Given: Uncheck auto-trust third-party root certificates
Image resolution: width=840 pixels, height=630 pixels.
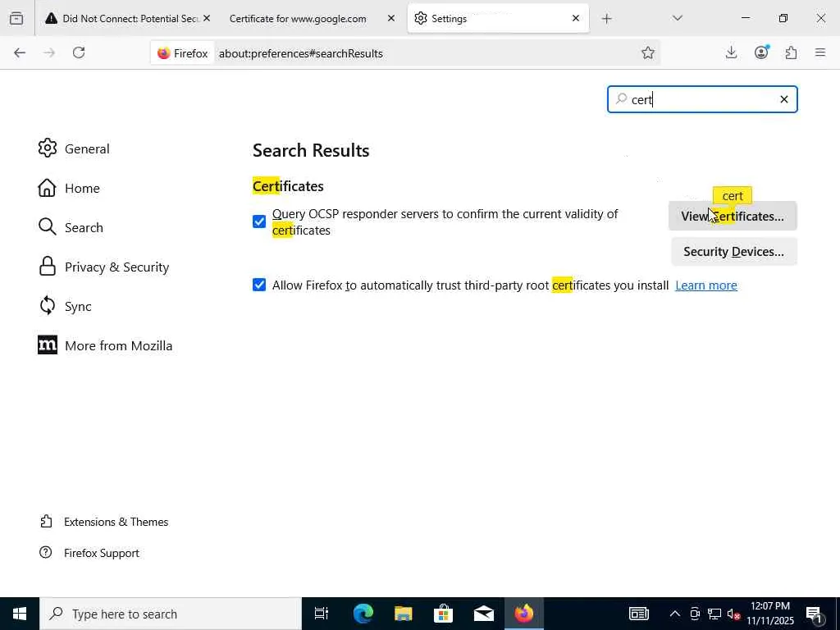Looking at the screenshot, I should point(259,285).
